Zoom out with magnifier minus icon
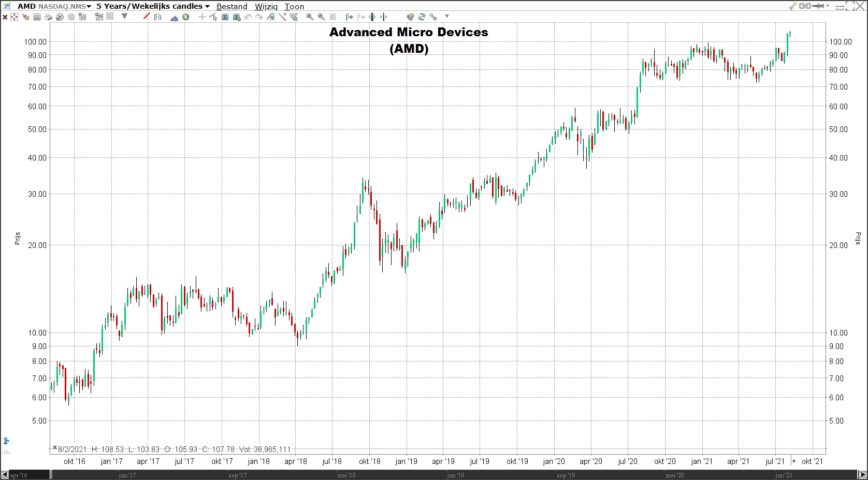Viewport: 868px width, 480px height. 321,17
